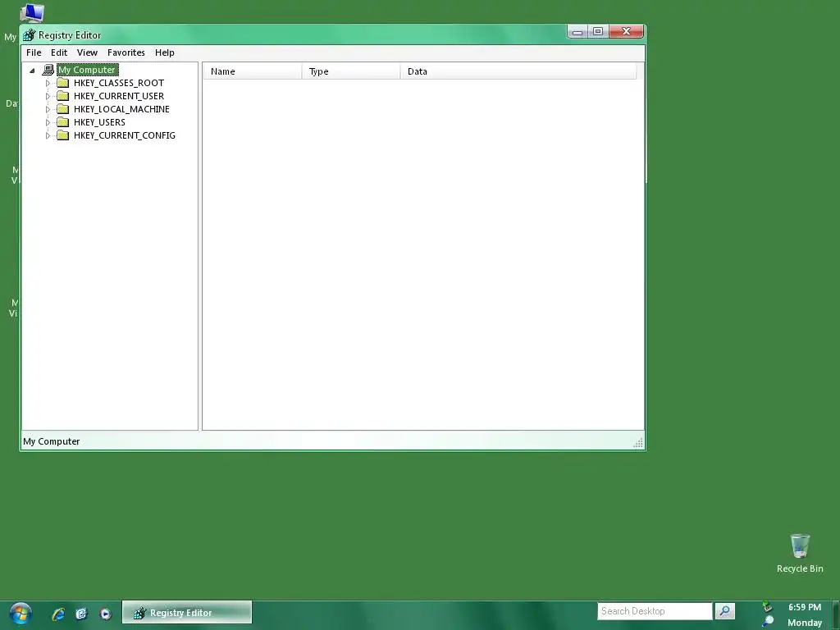The width and height of the screenshot is (840, 630).
Task: Launch Windows Media Player from quick launch
Action: (106, 614)
